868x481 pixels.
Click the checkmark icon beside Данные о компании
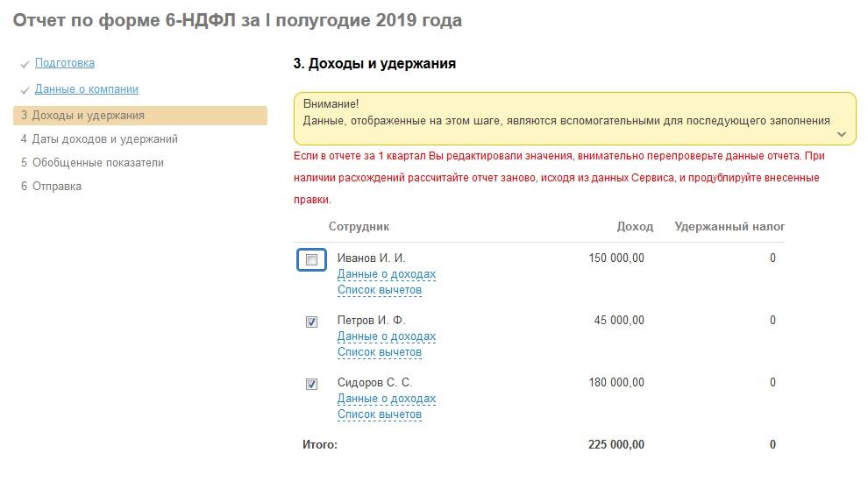pyautogui.click(x=25, y=90)
